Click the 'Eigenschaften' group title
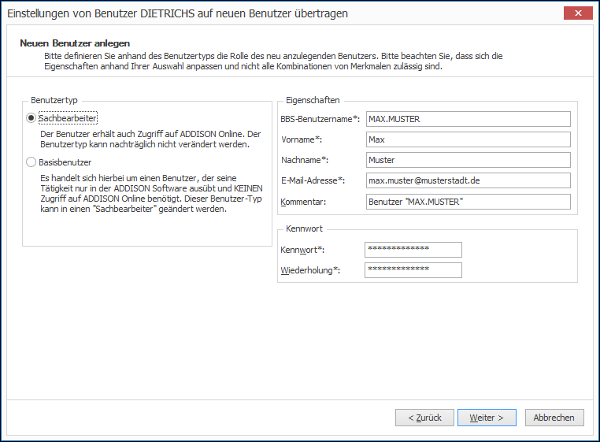The image size is (600, 442). tap(313, 100)
